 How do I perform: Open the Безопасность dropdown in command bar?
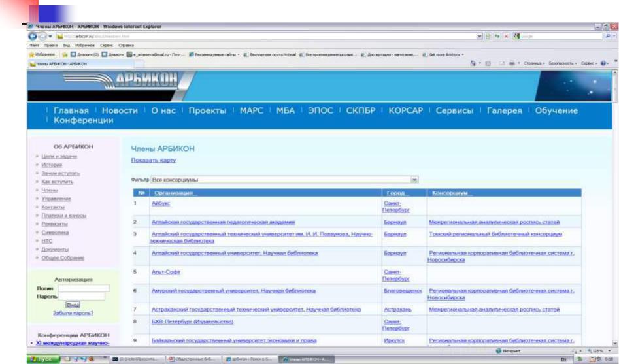[563, 63]
